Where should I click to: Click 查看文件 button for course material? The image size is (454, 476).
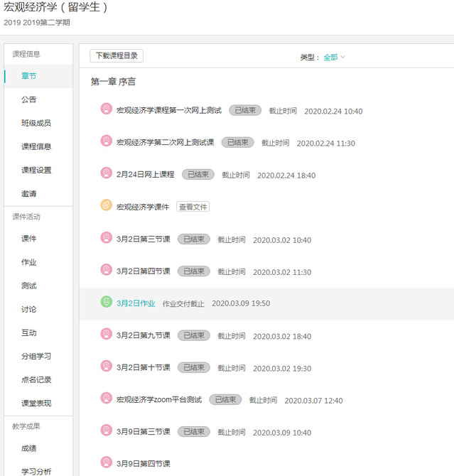[x=193, y=207]
